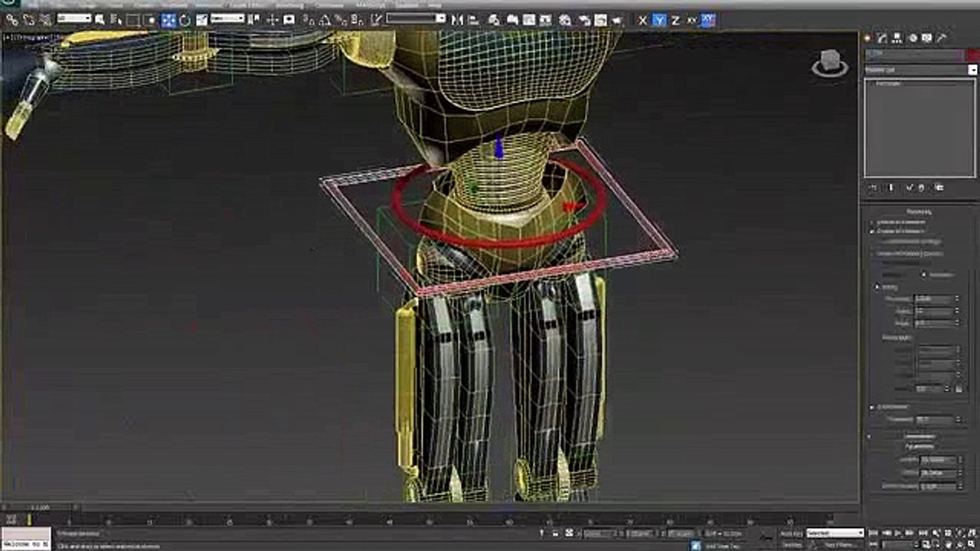This screenshot has width=980, height=551.
Task: Restrict transform to the Y axis
Action: [x=658, y=21]
